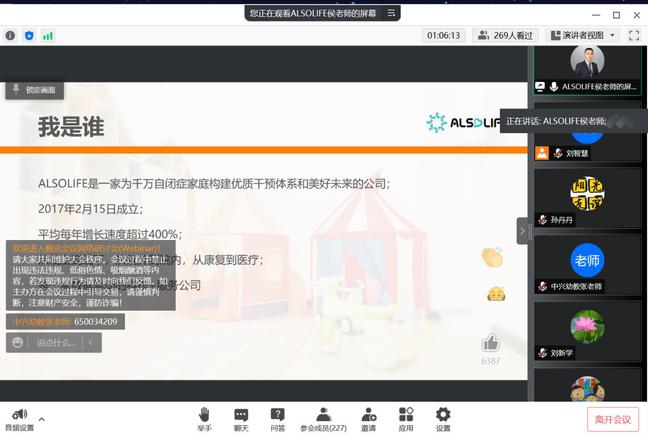Collapse the participant video sidebar
The height and width of the screenshot is (437, 648).
[x=521, y=231]
